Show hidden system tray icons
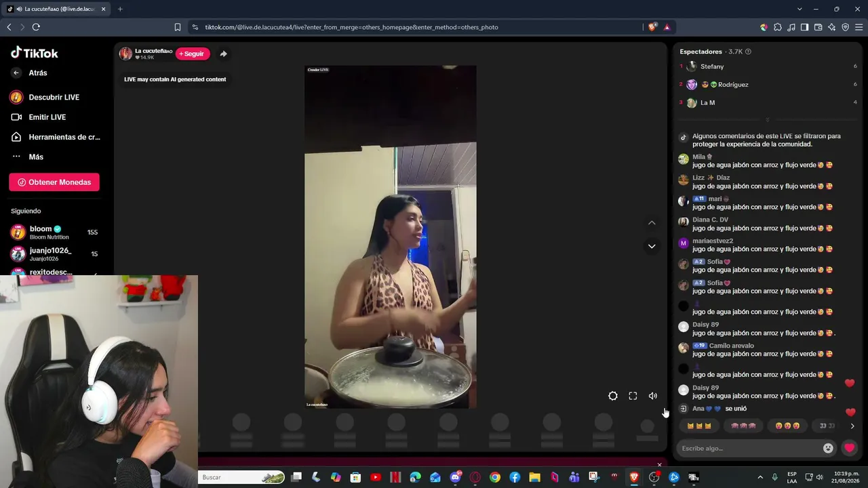This screenshot has width=868, height=488. tap(760, 477)
